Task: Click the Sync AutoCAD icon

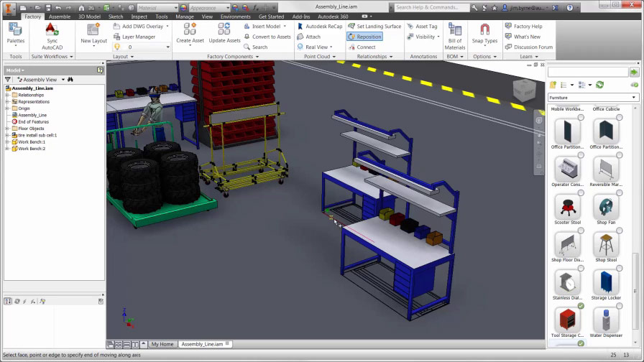Action: (x=52, y=36)
